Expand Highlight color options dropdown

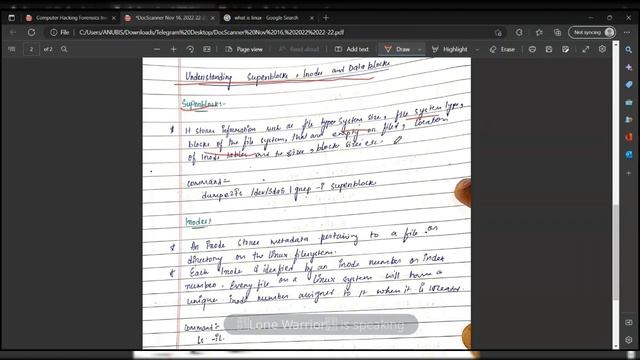click(x=477, y=49)
